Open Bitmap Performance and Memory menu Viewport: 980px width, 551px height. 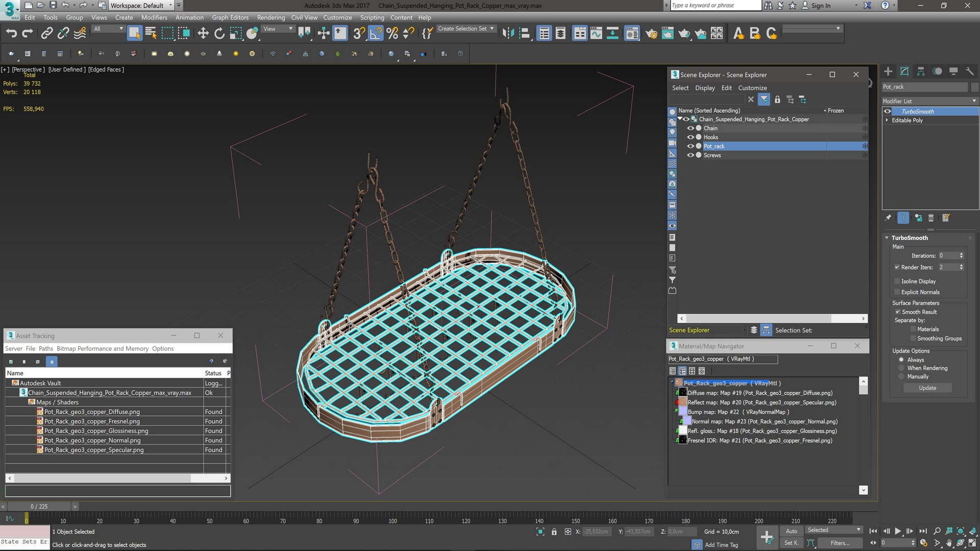pos(103,348)
